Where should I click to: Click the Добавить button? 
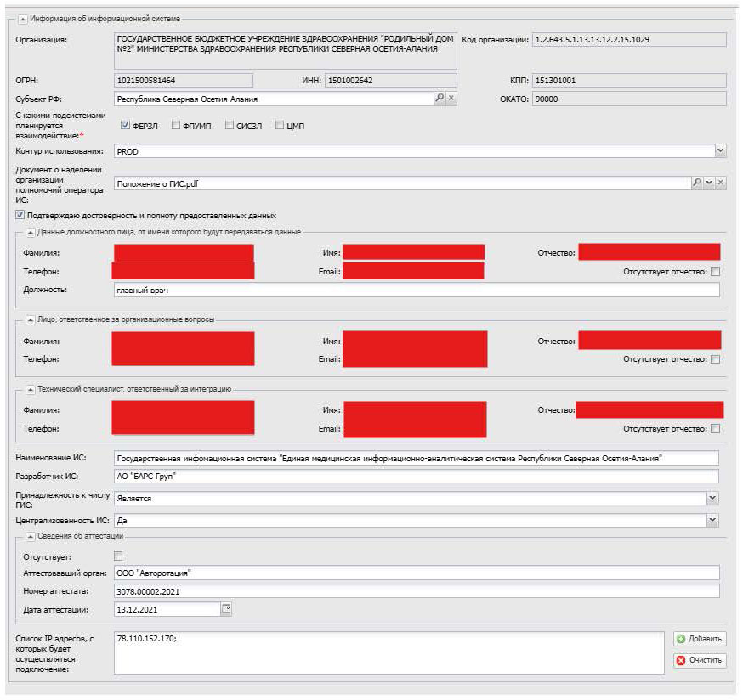(x=700, y=639)
